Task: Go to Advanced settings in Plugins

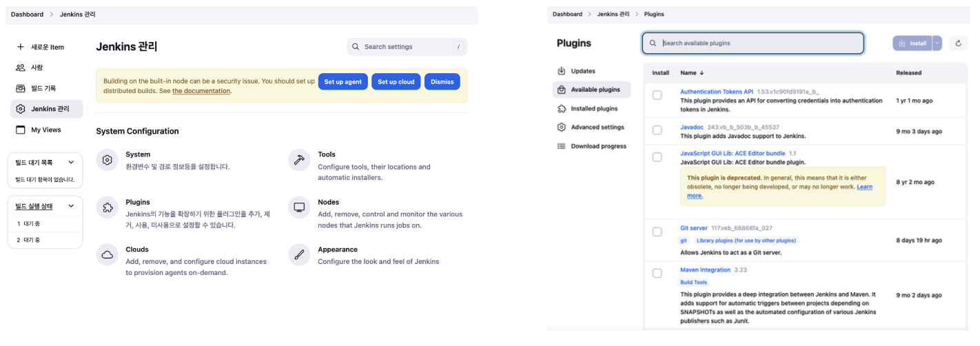Action: pos(591,127)
